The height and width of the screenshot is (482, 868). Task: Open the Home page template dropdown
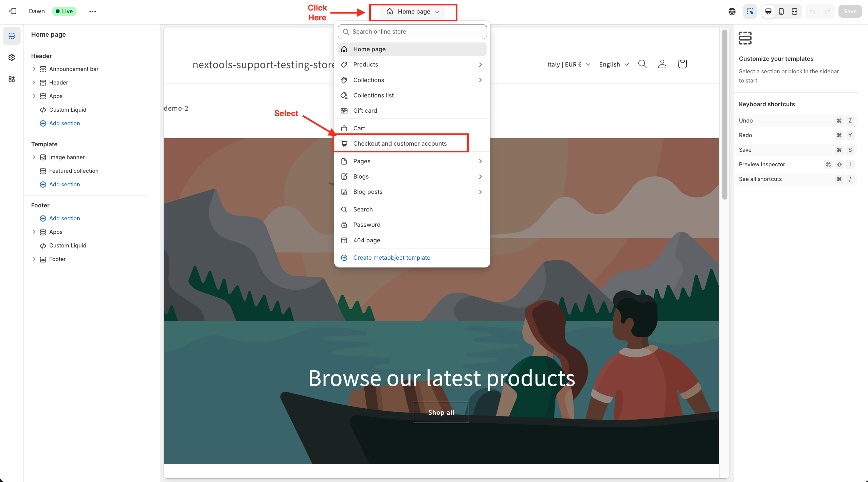(413, 12)
